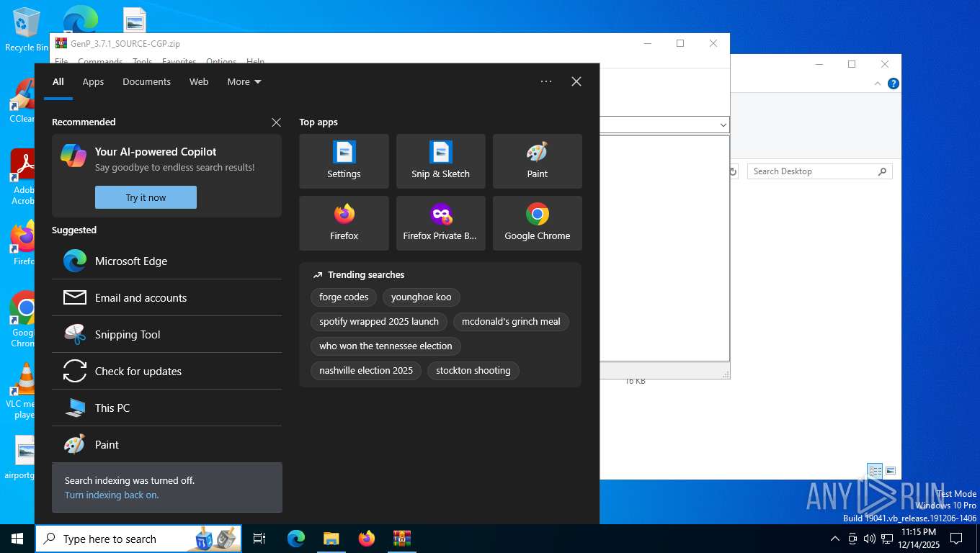Viewport: 980px width, 553px height.
Task: Open WinRAR address dropdown arrow
Action: pyautogui.click(x=723, y=125)
